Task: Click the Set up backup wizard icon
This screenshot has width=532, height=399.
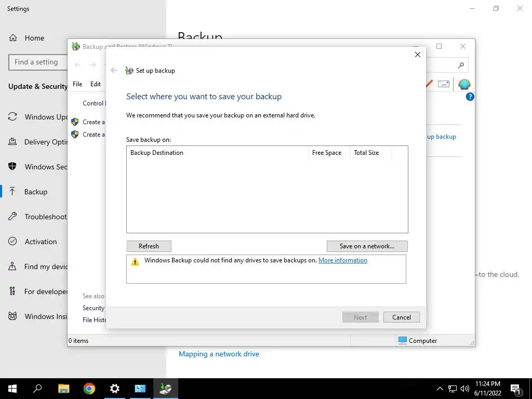Action: 129,70
